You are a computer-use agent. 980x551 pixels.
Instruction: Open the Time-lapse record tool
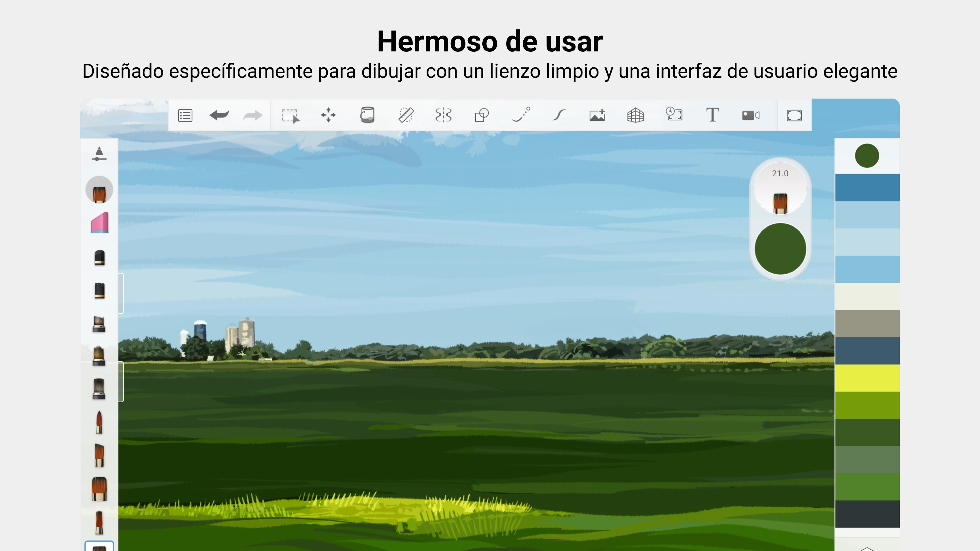674,114
